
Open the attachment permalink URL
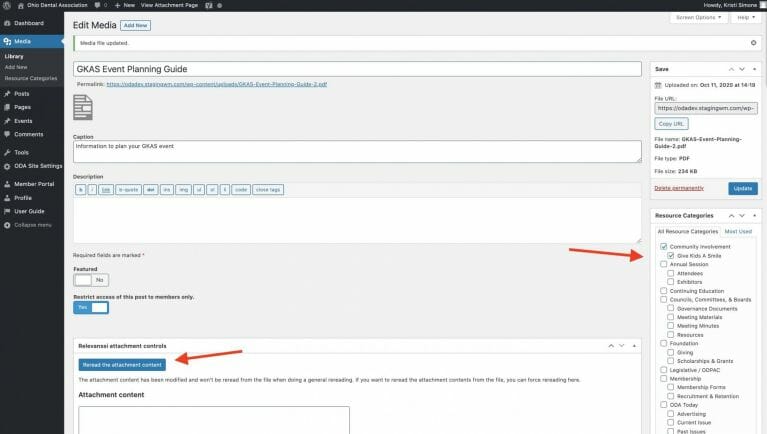coord(217,84)
